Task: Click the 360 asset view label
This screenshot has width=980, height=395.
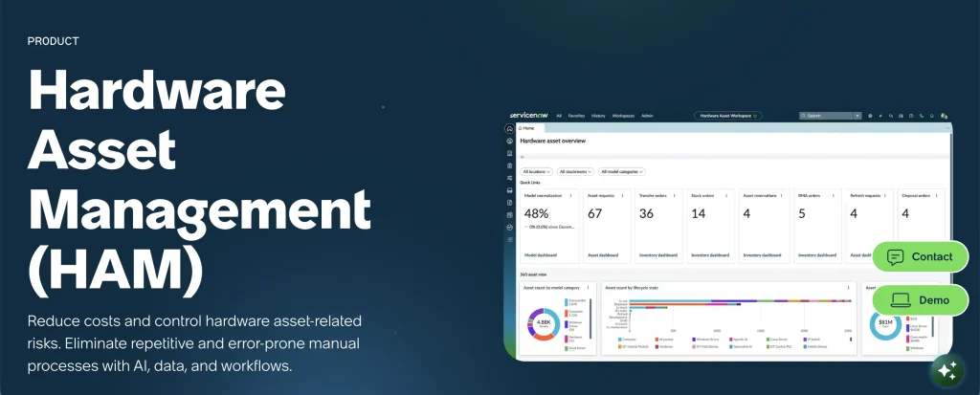Action: click(532, 274)
